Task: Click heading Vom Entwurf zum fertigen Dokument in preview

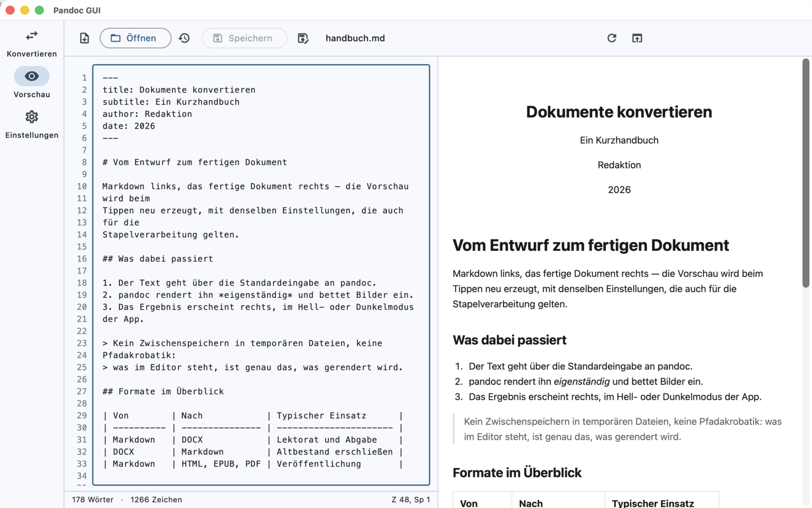Action: point(591,245)
